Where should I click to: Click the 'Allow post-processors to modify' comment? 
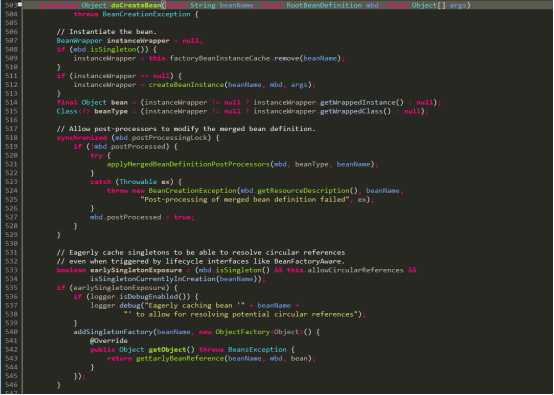click(x=186, y=129)
